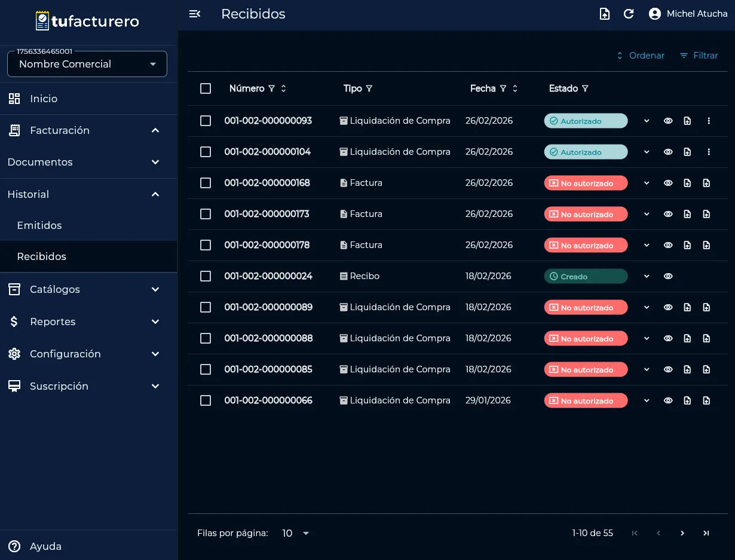The height and width of the screenshot is (560, 735).
Task: Select the checkbox for document 001-002-000000066
Action: 206,400
